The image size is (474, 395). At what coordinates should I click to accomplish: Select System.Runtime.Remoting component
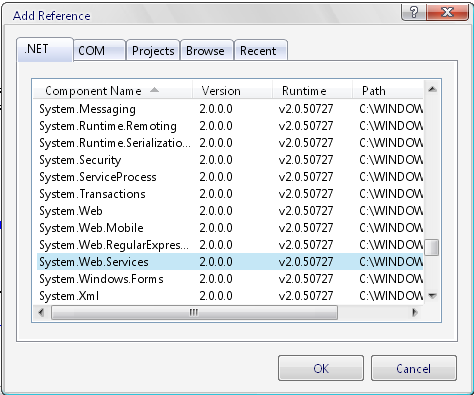click(x=230, y=126)
